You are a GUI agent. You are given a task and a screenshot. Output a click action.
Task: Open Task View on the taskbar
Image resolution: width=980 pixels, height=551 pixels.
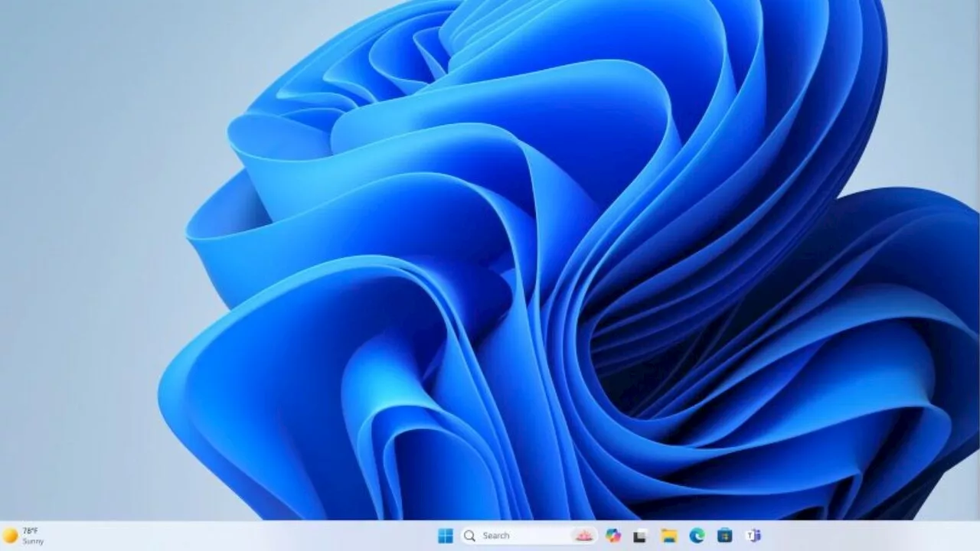[640, 536]
